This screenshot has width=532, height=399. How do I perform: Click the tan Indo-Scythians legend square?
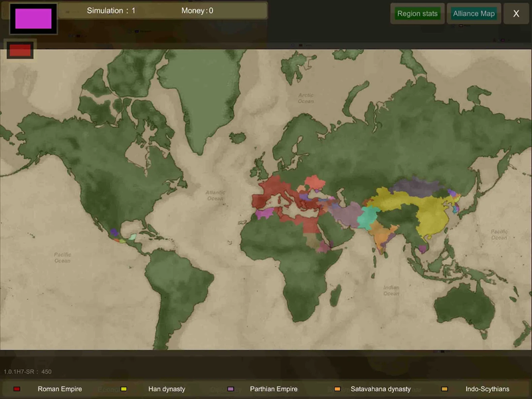[443, 389]
